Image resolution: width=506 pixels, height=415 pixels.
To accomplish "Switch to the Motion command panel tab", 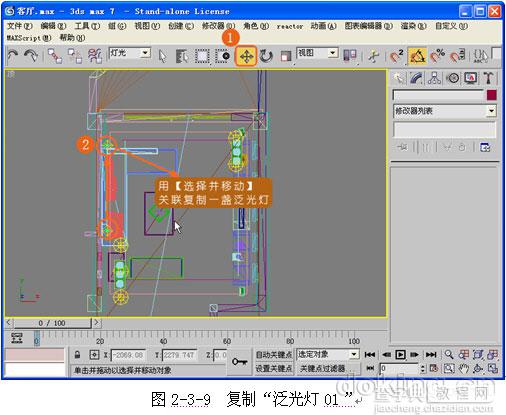I will point(453,78).
